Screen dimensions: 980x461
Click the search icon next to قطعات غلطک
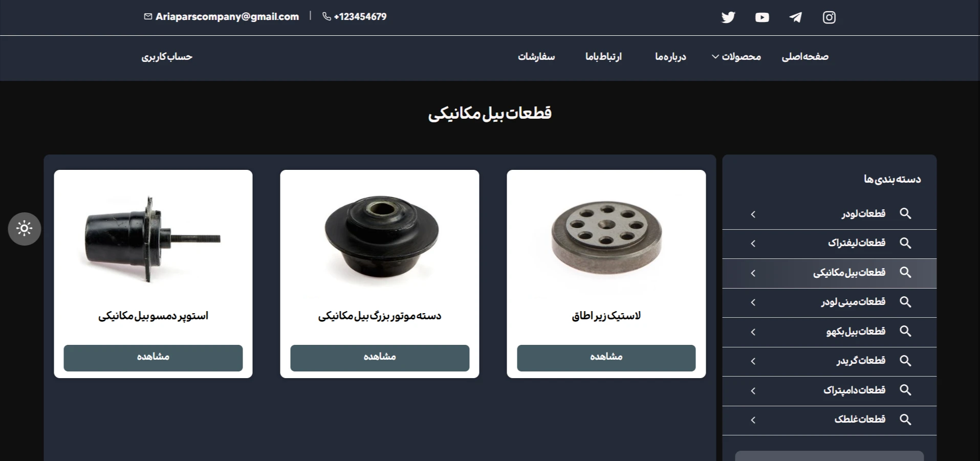[905, 420]
